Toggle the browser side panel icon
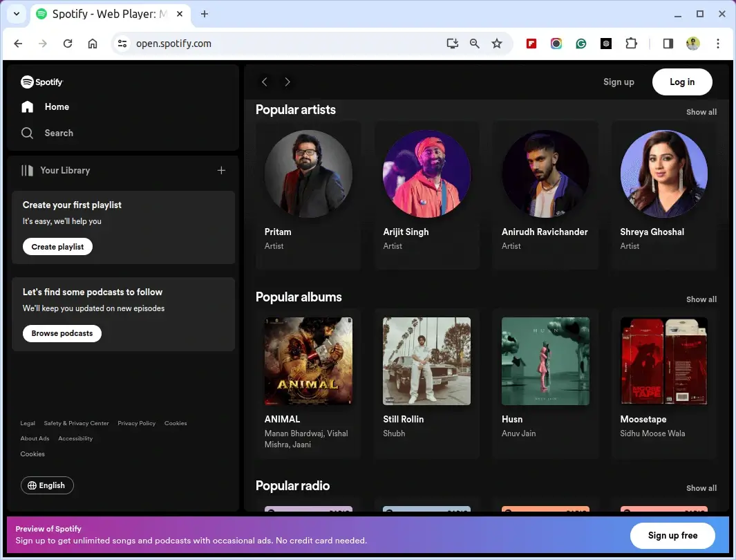 (x=668, y=44)
